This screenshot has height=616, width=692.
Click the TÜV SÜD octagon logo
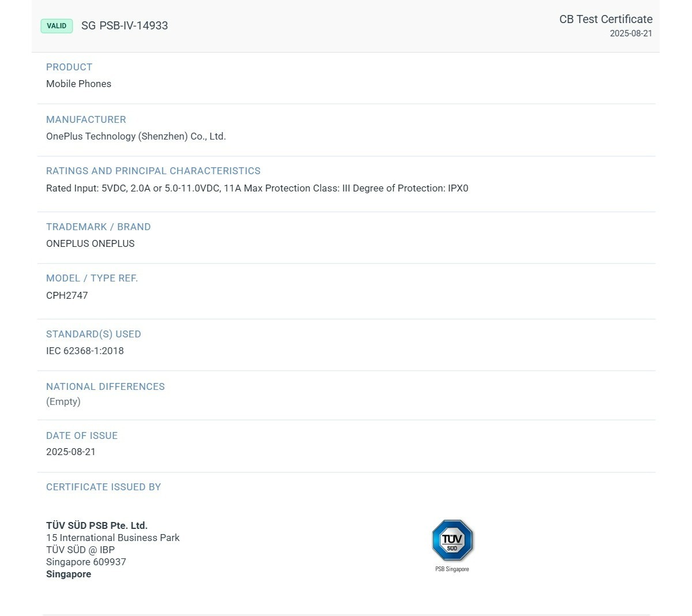coord(452,540)
